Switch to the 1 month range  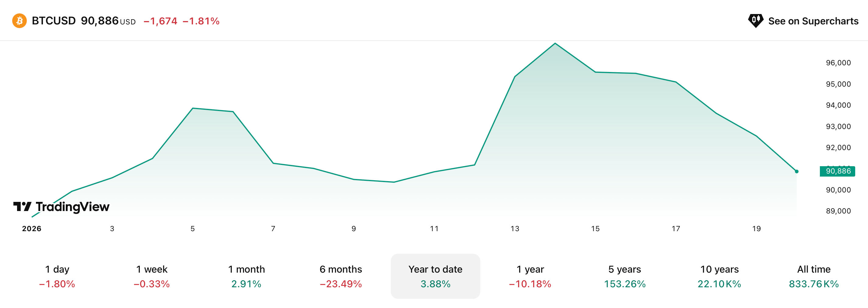click(x=246, y=276)
